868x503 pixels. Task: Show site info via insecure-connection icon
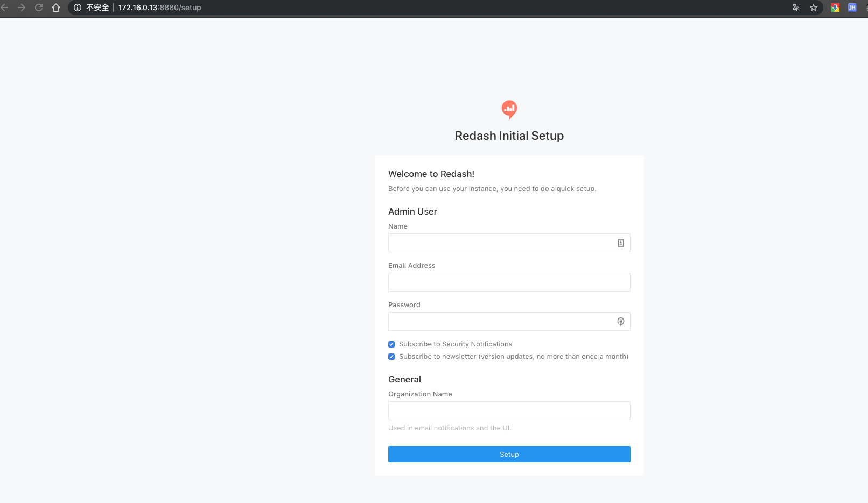[78, 8]
